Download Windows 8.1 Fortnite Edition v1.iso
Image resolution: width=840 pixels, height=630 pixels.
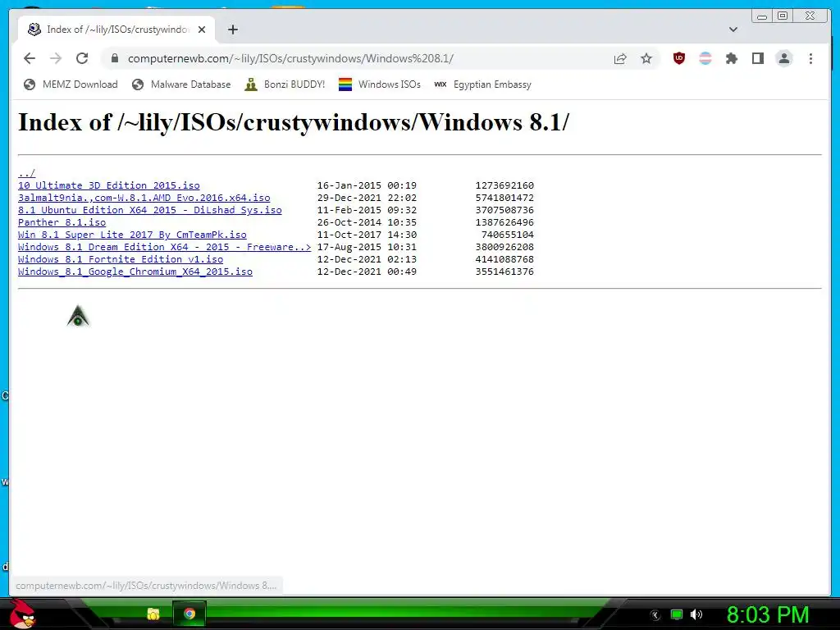tap(121, 259)
